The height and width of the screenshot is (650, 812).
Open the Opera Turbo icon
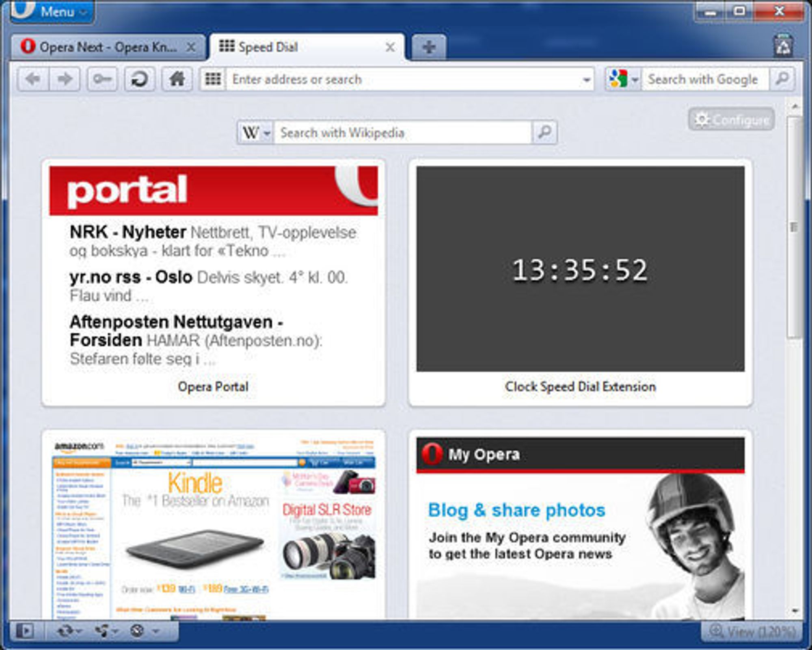coord(137,630)
